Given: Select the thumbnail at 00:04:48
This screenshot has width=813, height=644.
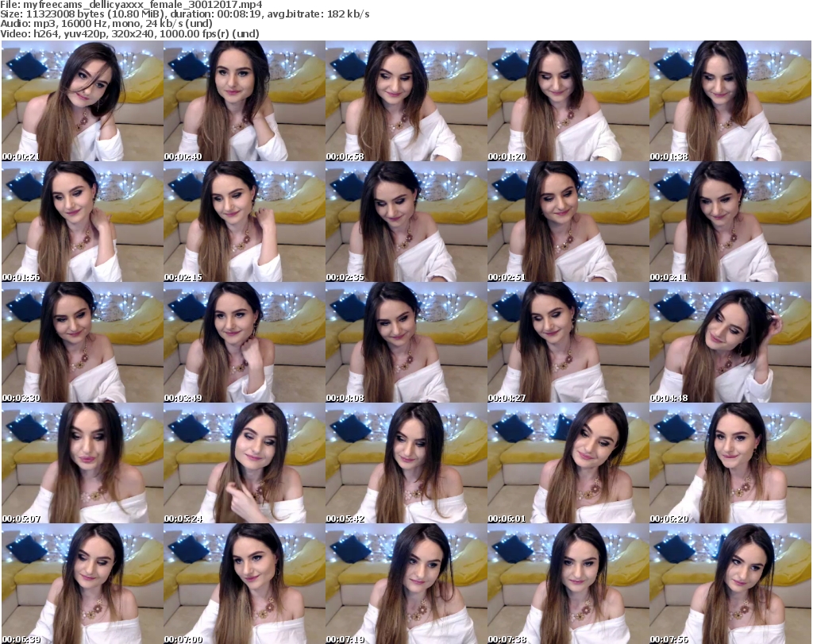Looking at the screenshot, I should tap(730, 343).
